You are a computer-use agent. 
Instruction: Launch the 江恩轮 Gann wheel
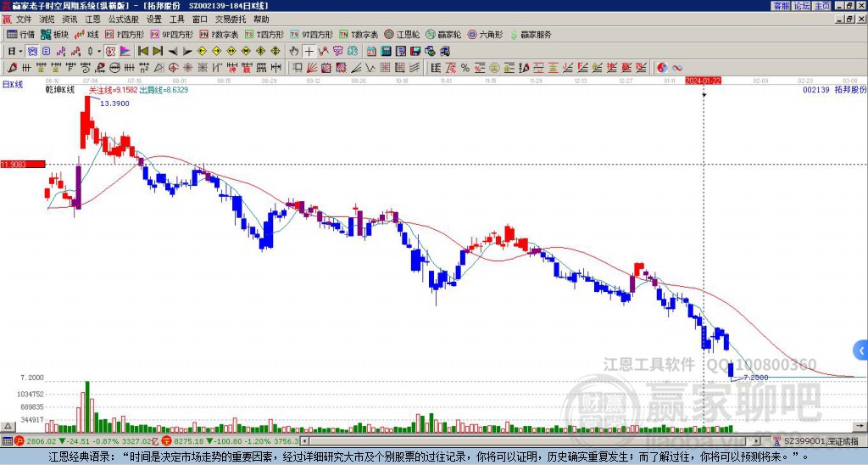point(402,34)
